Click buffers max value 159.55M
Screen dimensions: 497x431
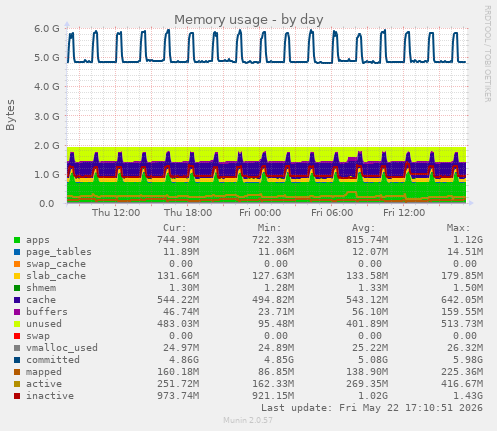pyautogui.click(x=462, y=312)
